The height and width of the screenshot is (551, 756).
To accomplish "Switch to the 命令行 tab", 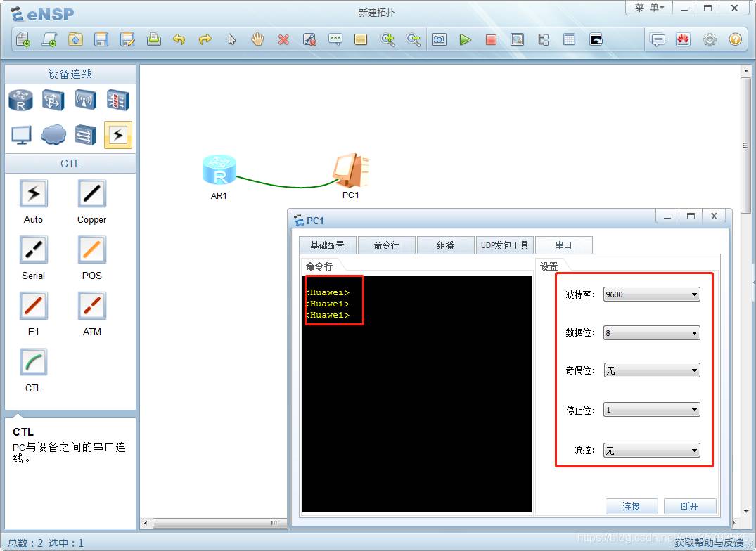I will [386, 245].
